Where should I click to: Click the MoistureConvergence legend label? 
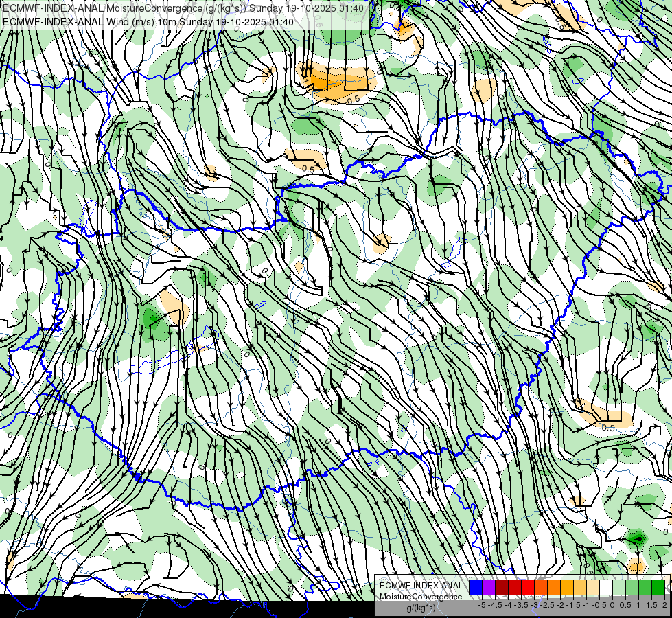click(421, 597)
